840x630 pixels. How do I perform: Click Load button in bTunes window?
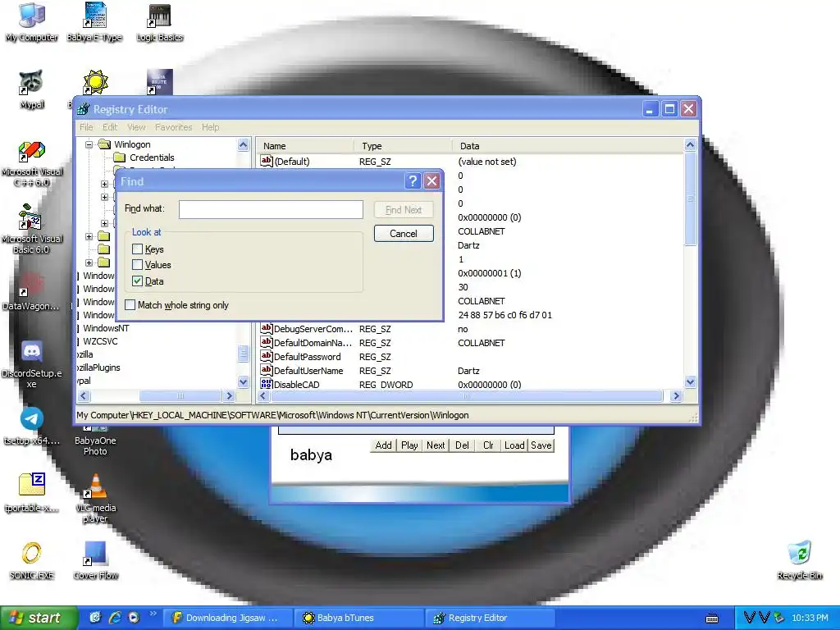click(514, 445)
